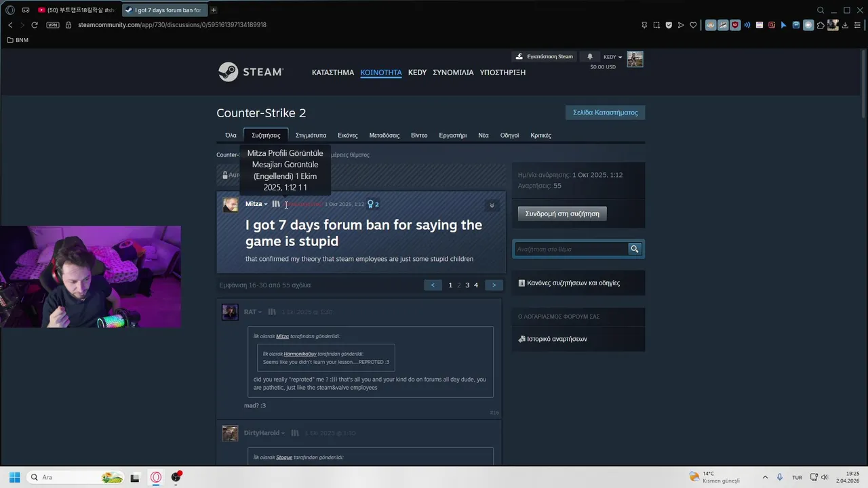Click Εγκατάσταση Steam install button
Viewport: 868px width, 488px height.
point(545,56)
